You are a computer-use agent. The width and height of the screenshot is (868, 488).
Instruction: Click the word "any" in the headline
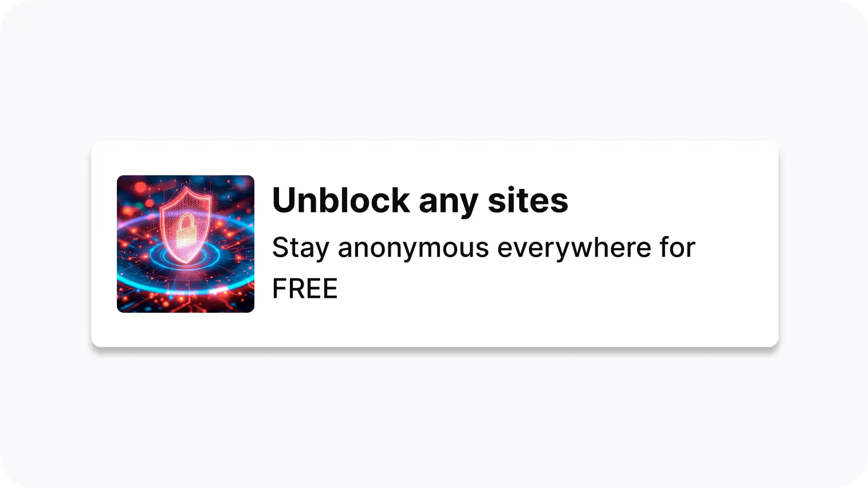[x=449, y=204]
